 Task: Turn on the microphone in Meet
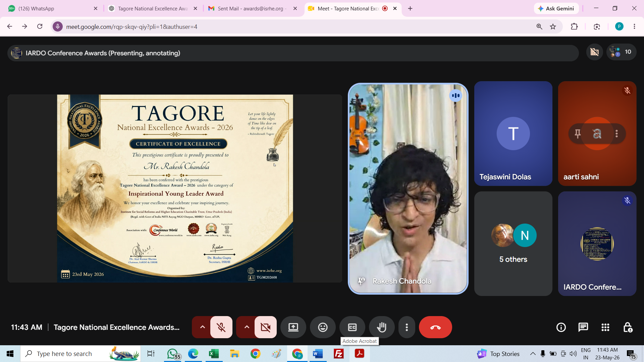[x=221, y=327]
